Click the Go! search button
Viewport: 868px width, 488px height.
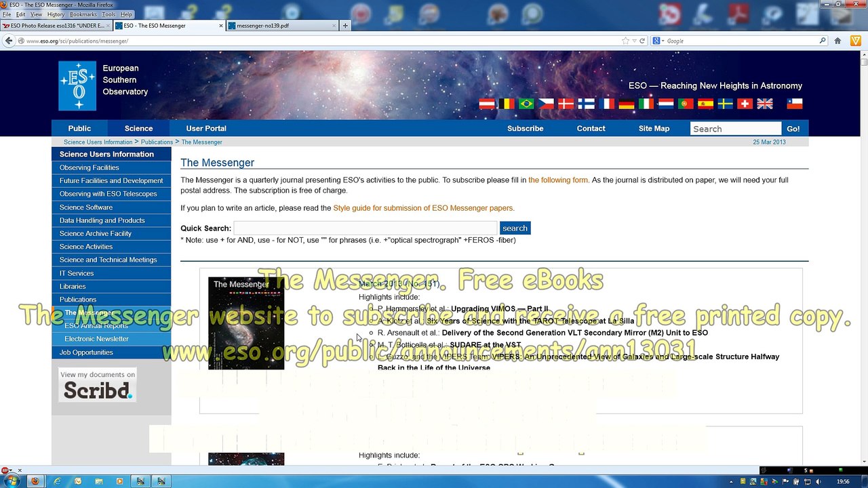tap(793, 129)
